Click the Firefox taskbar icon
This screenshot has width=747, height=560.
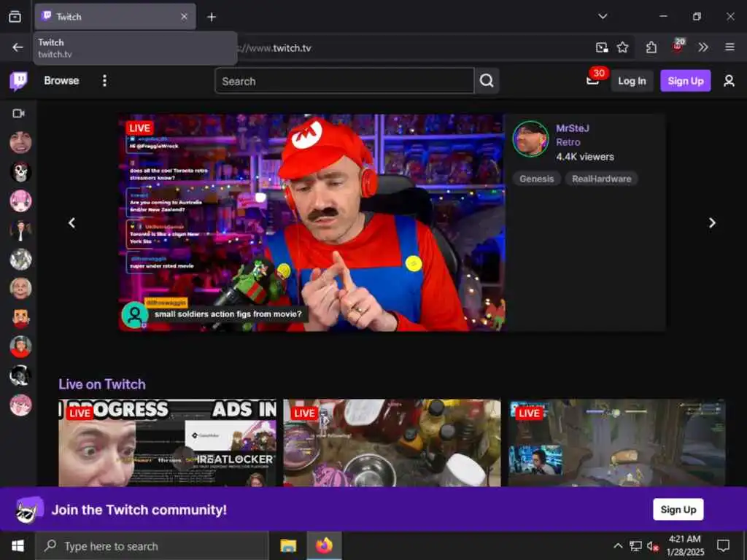pyautogui.click(x=323, y=545)
